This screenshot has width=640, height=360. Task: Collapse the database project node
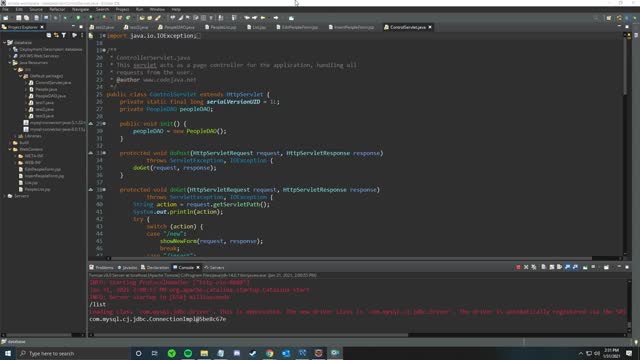pyautogui.click(x=4, y=42)
